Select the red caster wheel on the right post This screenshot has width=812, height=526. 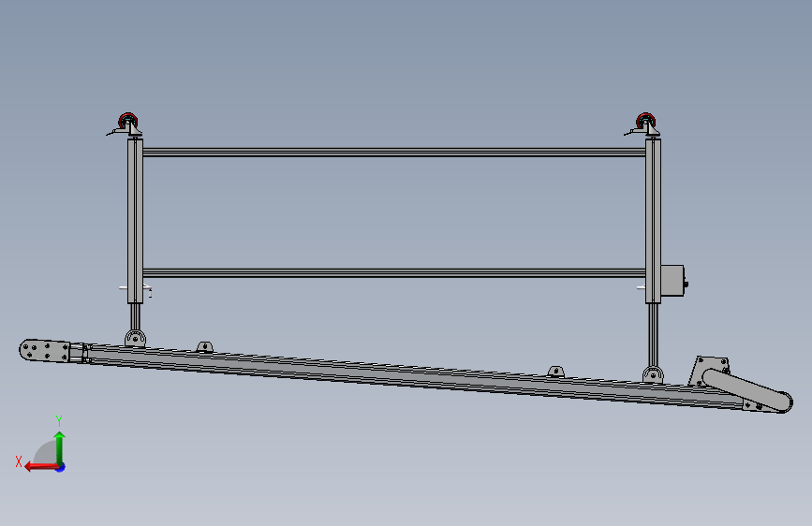pos(646,120)
